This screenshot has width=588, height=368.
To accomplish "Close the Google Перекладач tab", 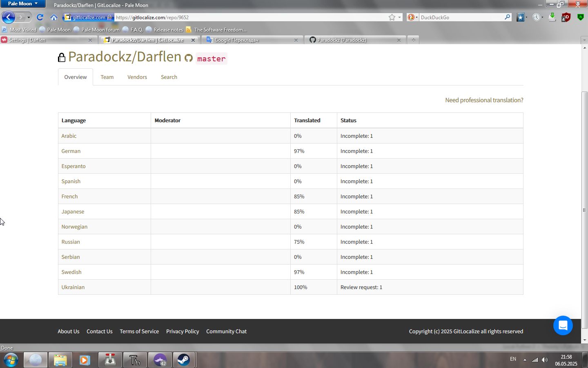I will (x=296, y=40).
